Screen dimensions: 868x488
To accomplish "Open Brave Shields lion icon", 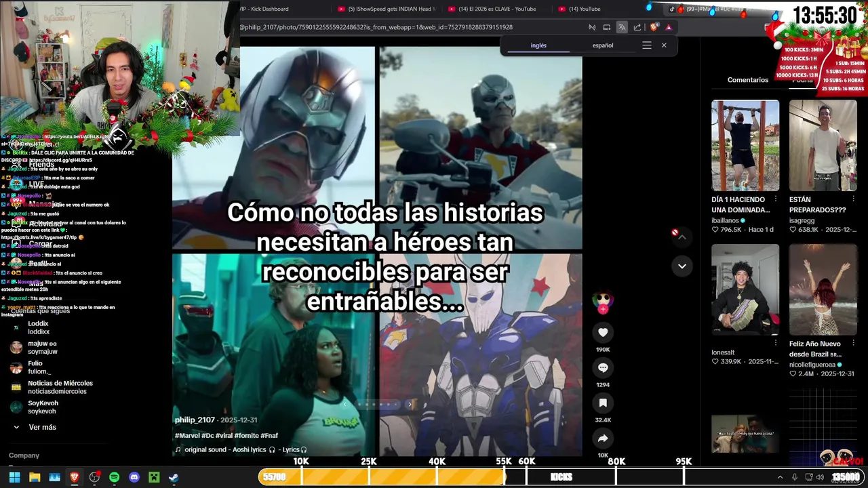I will [654, 27].
